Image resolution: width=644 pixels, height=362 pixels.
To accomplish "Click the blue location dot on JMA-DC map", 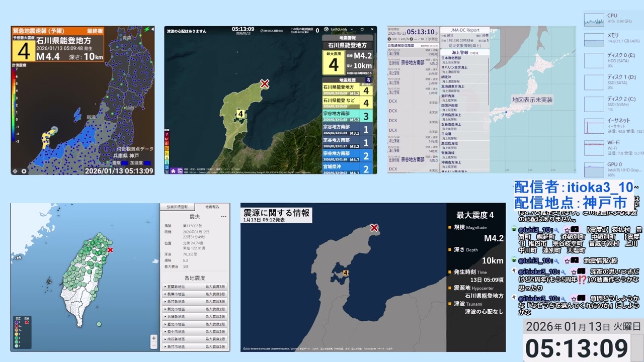I will (506, 113).
